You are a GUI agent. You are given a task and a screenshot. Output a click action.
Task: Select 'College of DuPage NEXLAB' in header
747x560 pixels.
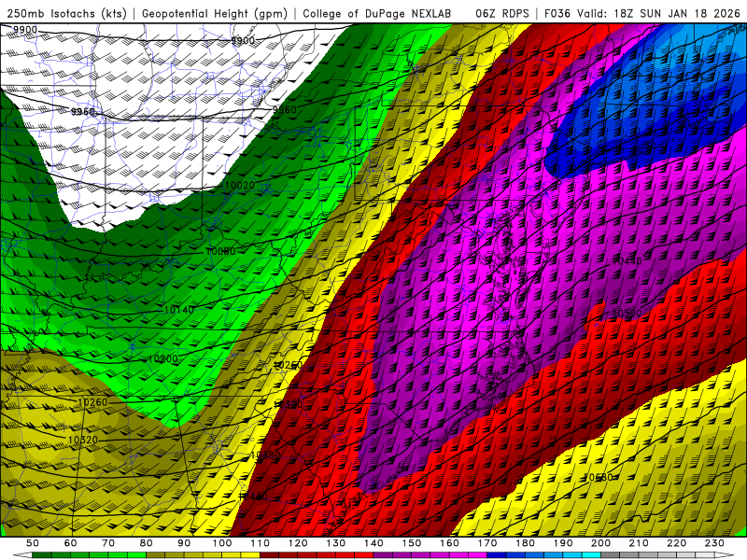(x=377, y=13)
